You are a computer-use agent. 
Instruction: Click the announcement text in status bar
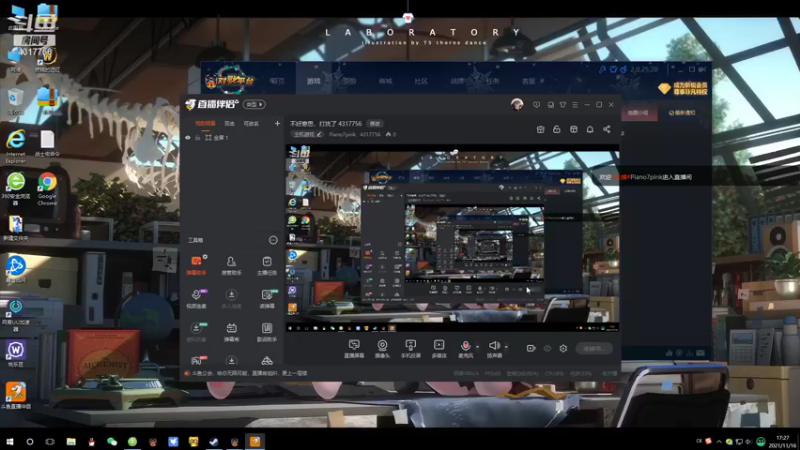(249, 373)
